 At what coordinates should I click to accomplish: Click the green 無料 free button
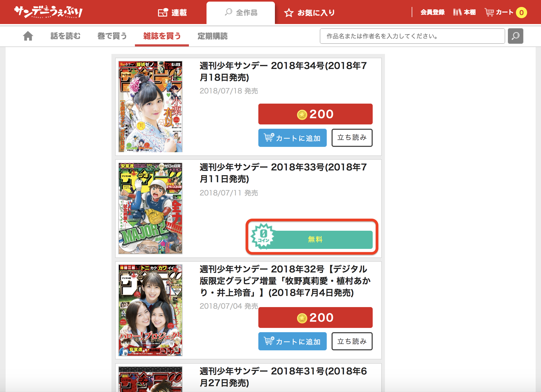(x=315, y=239)
